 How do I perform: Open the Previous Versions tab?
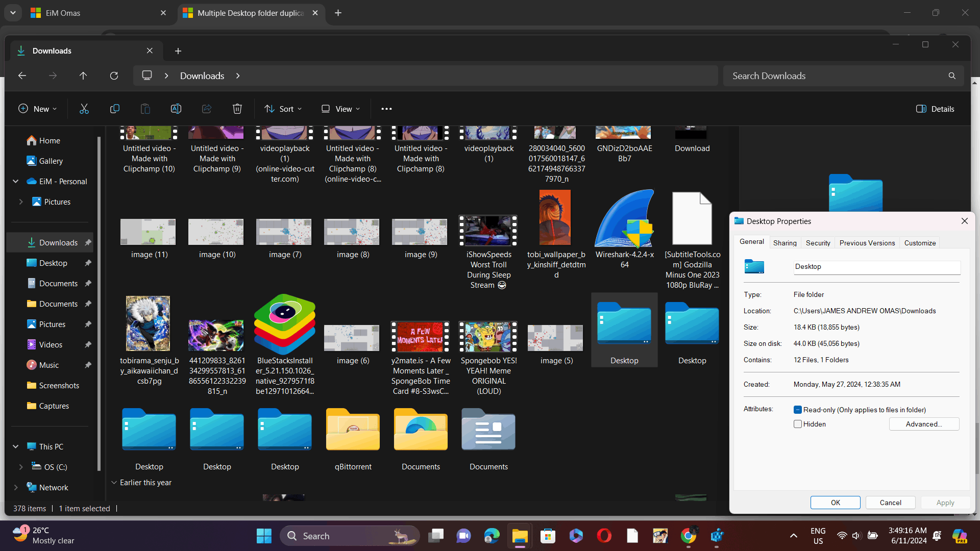click(867, 243)
